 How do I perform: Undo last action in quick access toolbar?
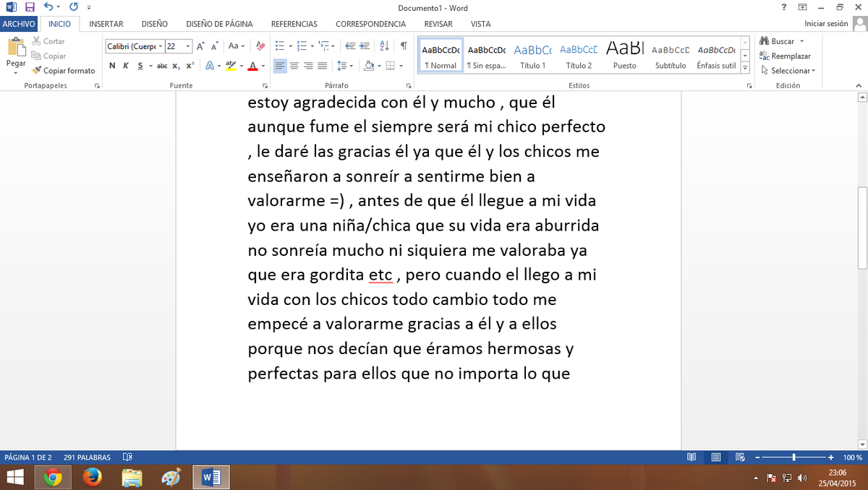click(x=48, y=7)
